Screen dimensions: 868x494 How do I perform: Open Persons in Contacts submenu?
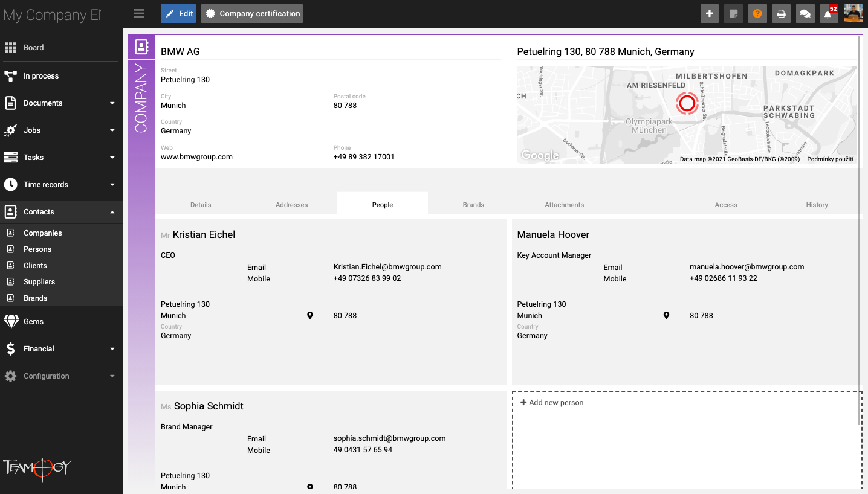[x=37, y=249]
